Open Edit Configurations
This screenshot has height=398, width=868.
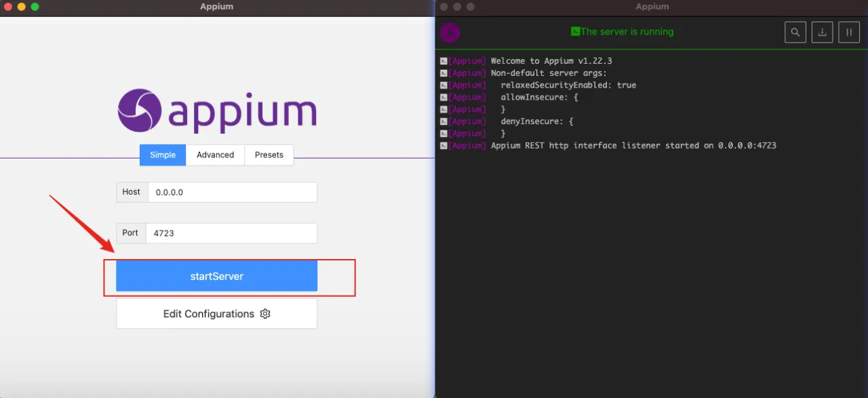coord(216,314)
